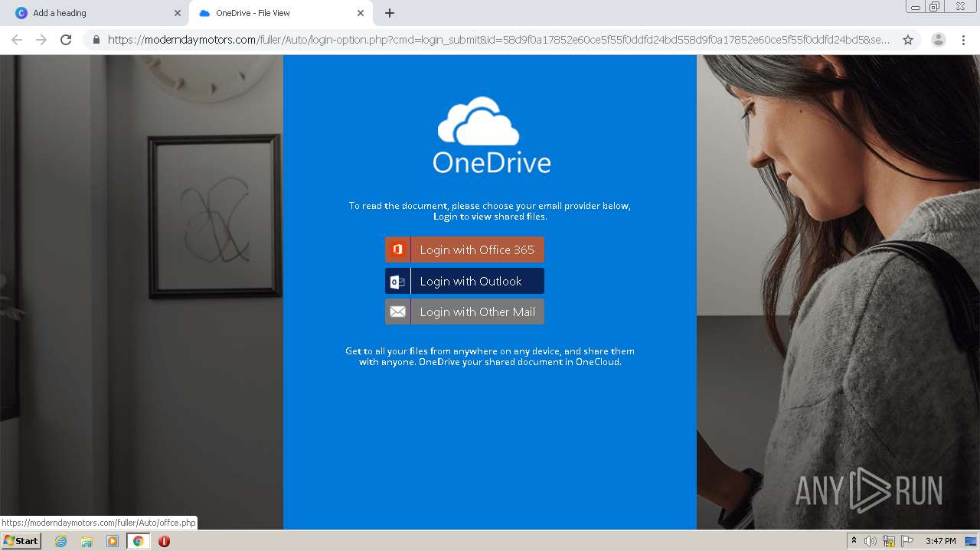Select the OneDrive - File View tab

(280, 13)
